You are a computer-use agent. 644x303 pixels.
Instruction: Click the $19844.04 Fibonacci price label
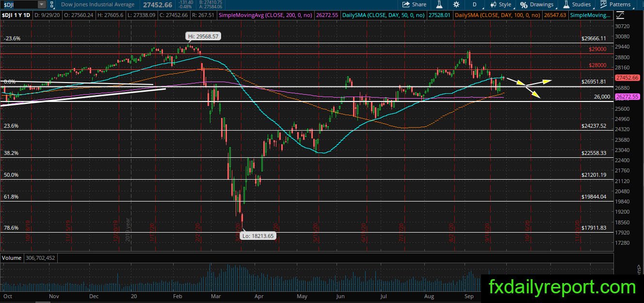pyautogui.click(x=594, y=197)
